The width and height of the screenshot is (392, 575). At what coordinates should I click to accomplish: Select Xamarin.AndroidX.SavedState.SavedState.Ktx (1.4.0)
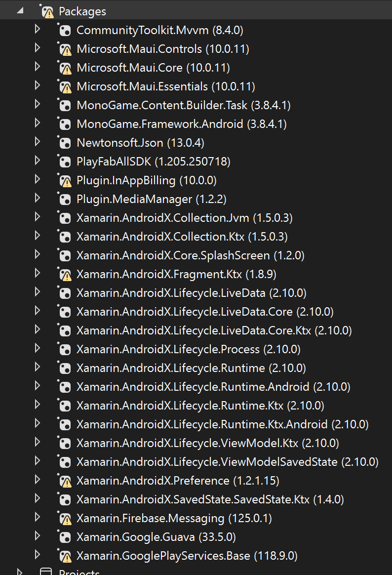coord(210,499)
